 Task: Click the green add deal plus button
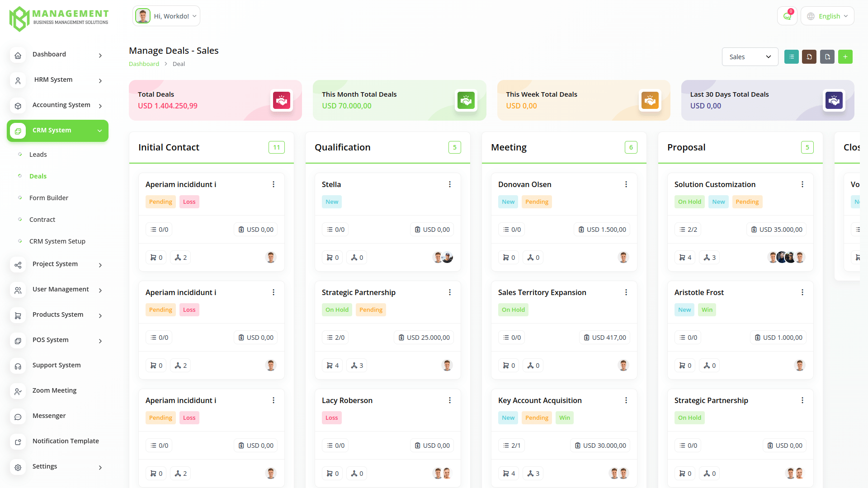(845, 57)
